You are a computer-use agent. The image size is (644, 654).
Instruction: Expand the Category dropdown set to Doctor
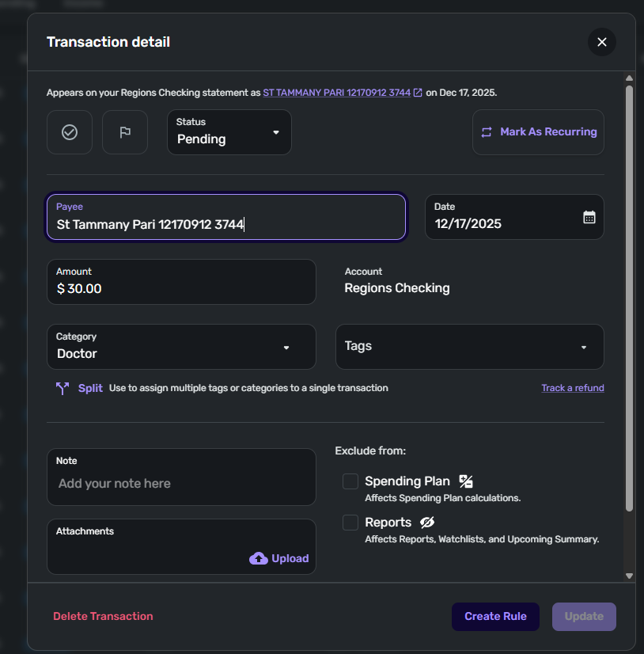(181, 347)
